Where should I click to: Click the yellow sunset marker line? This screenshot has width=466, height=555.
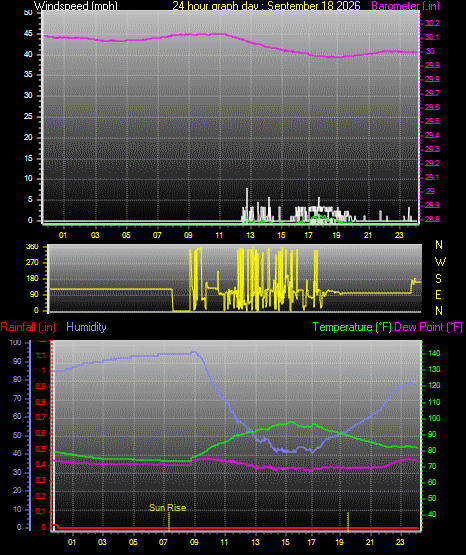click(348, 521)
